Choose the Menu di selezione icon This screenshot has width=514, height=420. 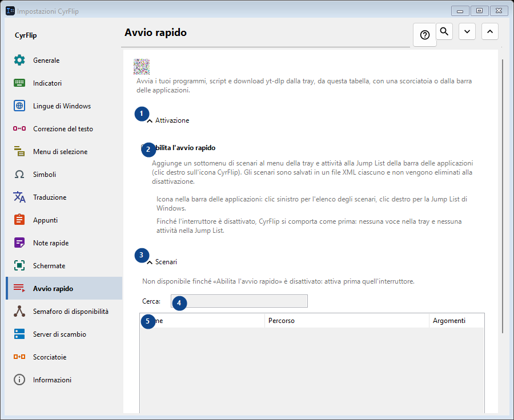point(19,151)
